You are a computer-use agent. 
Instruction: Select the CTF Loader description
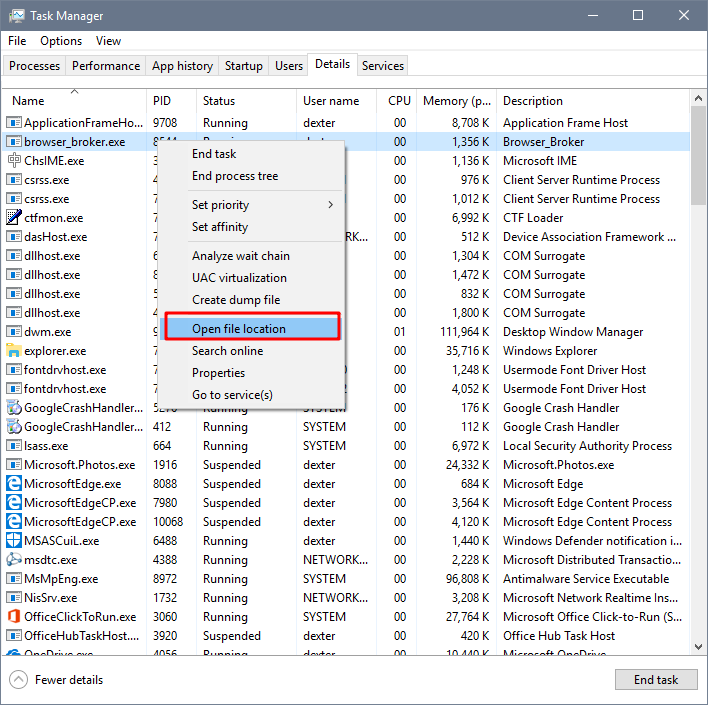pyautogui.click(x=533, y=218)
